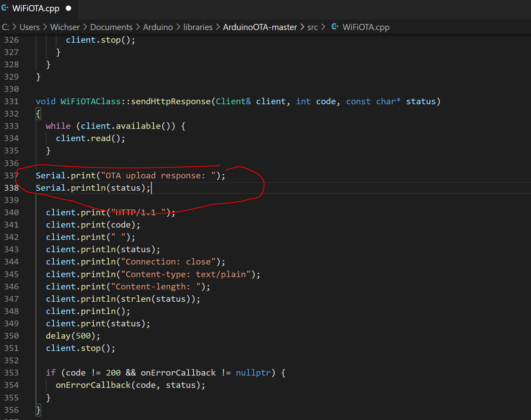Open the Documents breadcrumb folder
Screen dimensions: 531x420
111,27
